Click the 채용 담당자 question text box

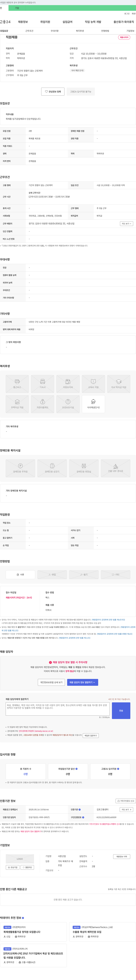tap(58, 709)
